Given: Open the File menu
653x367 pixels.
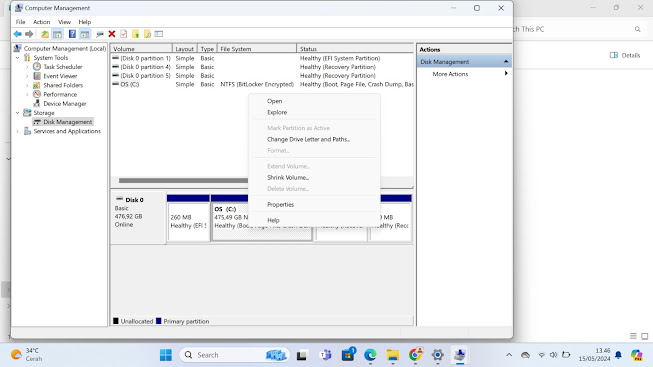Looking at the screenshot, I should [20, 22].
